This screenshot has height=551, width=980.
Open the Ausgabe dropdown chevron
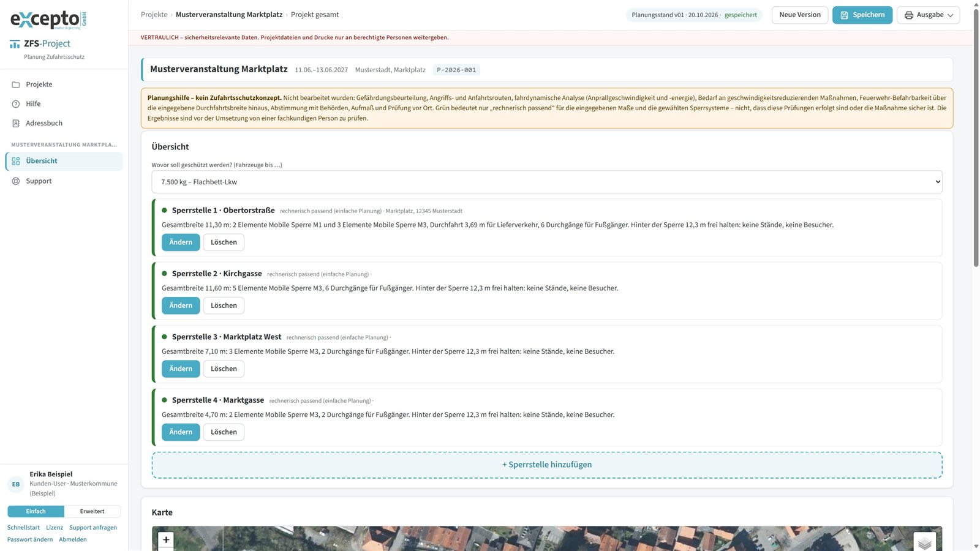tap(951, 15)
